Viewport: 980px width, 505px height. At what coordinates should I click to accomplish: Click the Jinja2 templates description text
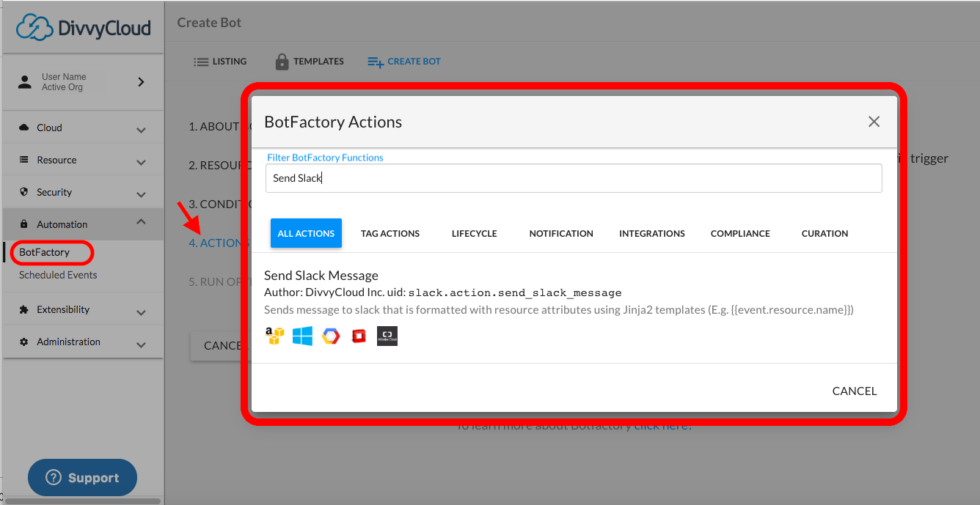(x=559, y=310)
